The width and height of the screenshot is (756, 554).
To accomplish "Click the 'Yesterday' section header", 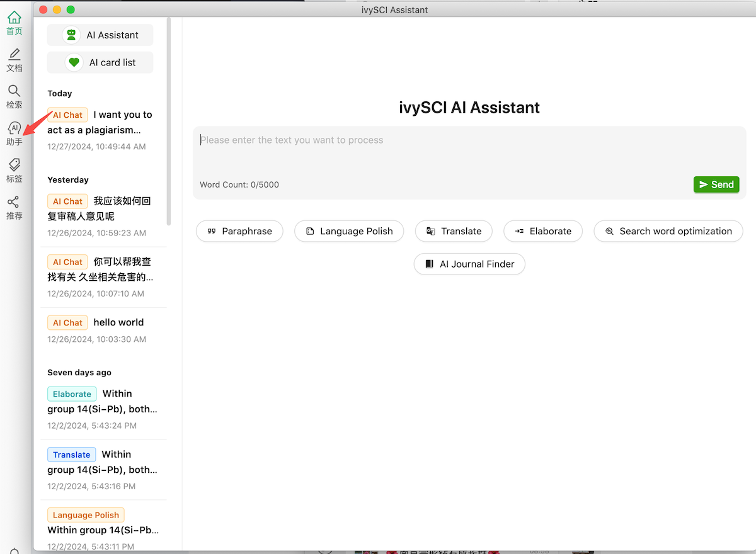I will click(68, 180).
